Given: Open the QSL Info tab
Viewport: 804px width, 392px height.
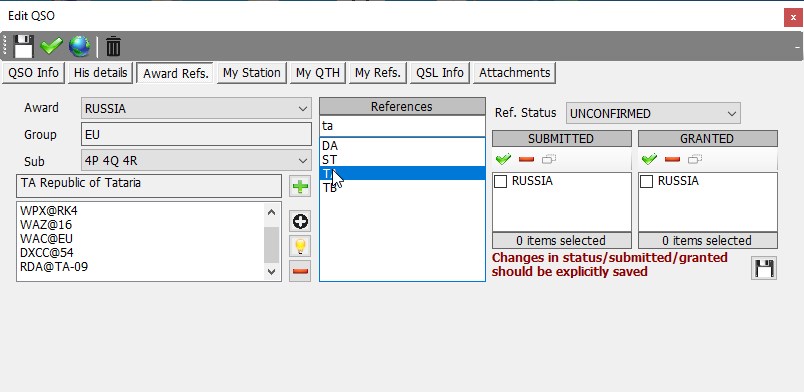Looking at the screenshot, I should tap(440, 73).
